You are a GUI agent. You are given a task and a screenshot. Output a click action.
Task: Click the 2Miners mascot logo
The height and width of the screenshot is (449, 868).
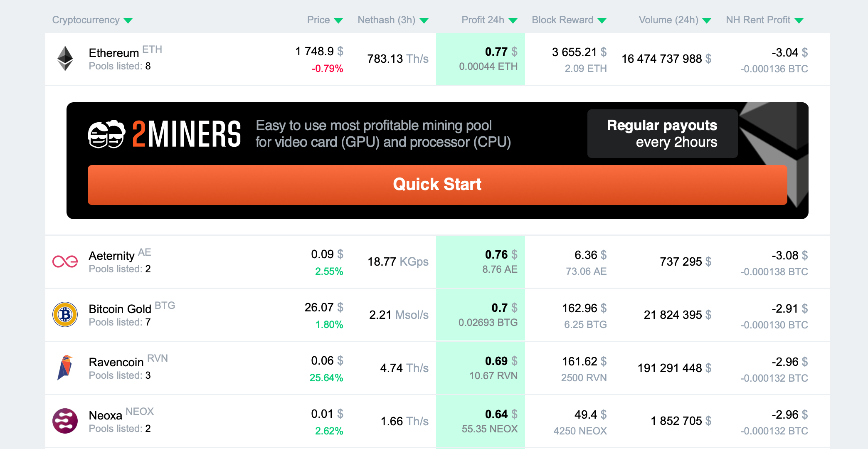106,134
